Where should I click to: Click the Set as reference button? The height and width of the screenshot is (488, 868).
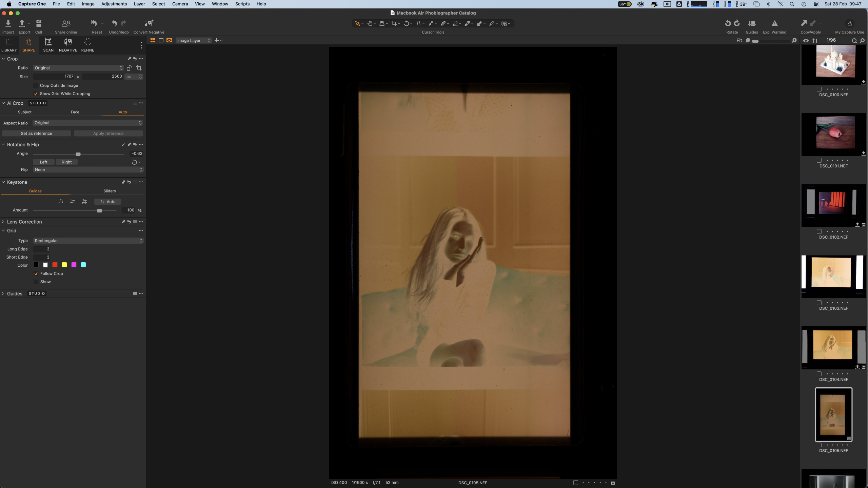(36, 133)
